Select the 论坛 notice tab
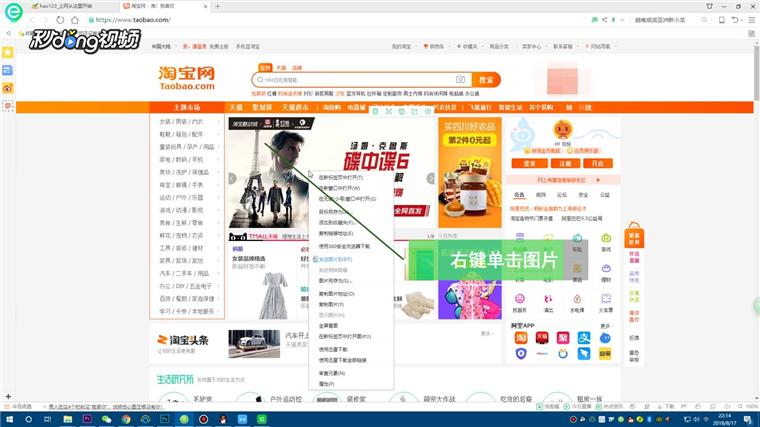 click(562, 195)
